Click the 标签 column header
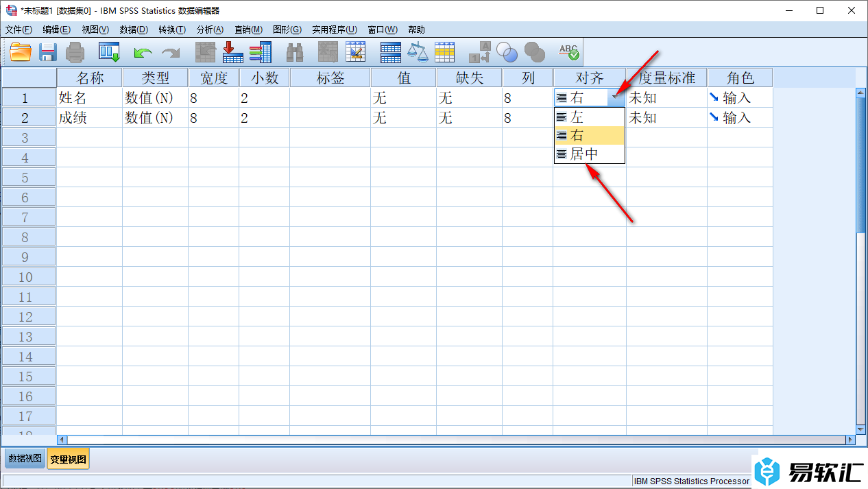This screenshot has height=489, width=868. point(330,77)
